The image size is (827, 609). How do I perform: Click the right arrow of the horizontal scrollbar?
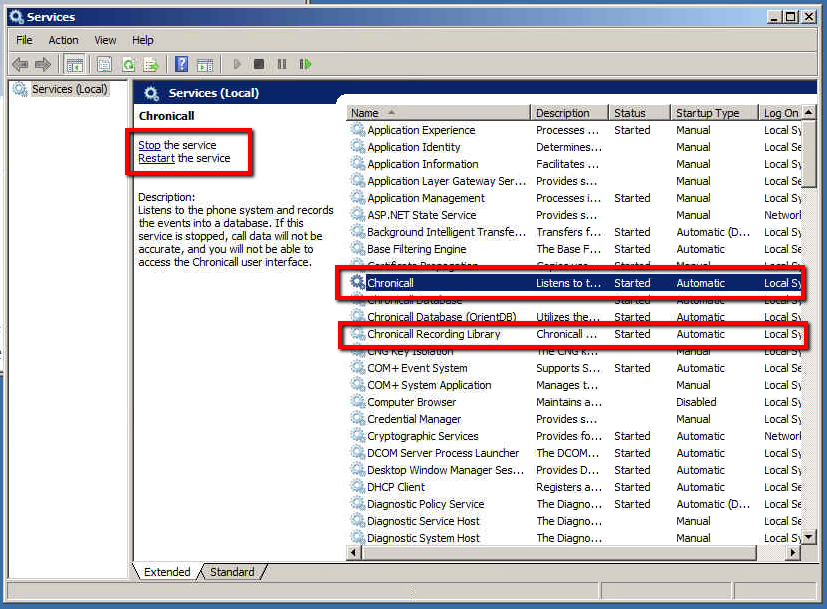793,553
